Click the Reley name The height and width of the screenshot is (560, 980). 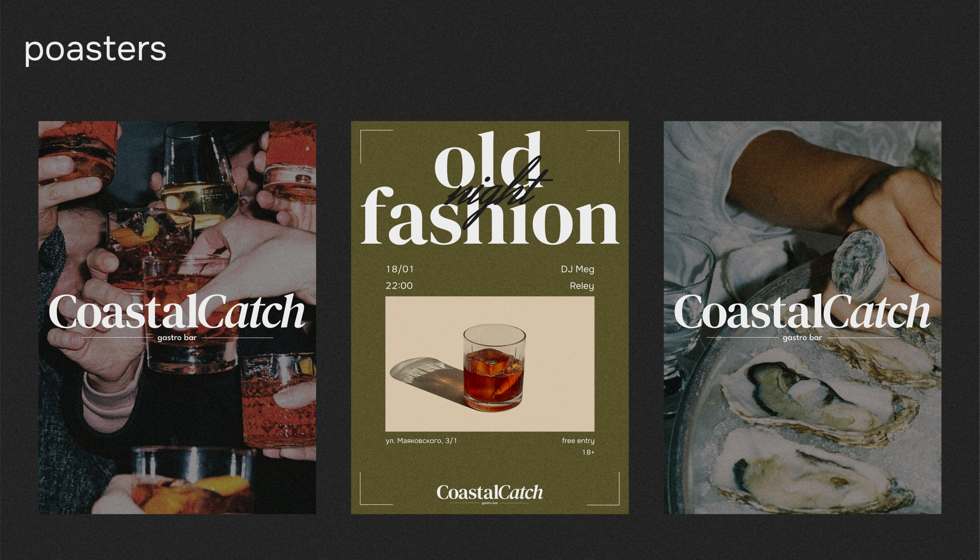[582, 286]
